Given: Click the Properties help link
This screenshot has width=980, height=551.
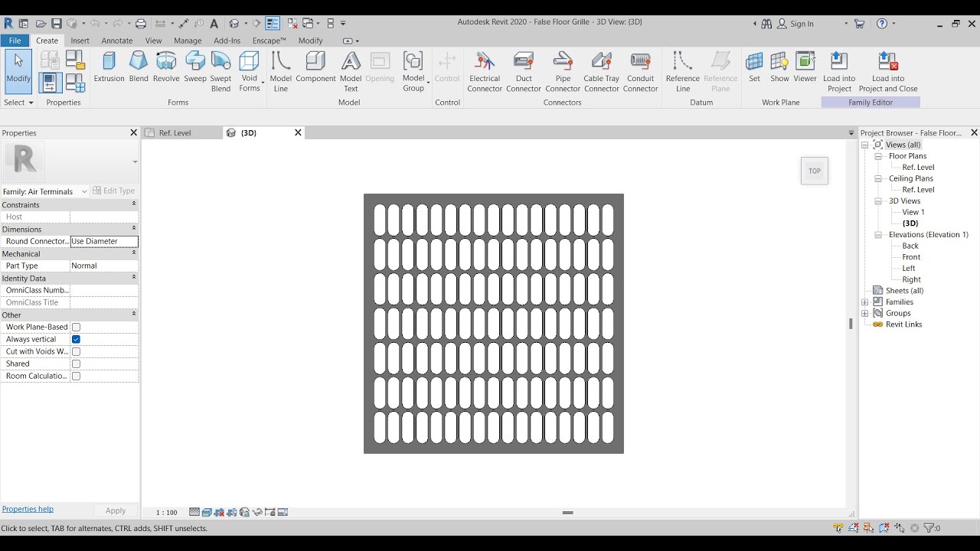Looking at the screenshot, I should (28, 509).
